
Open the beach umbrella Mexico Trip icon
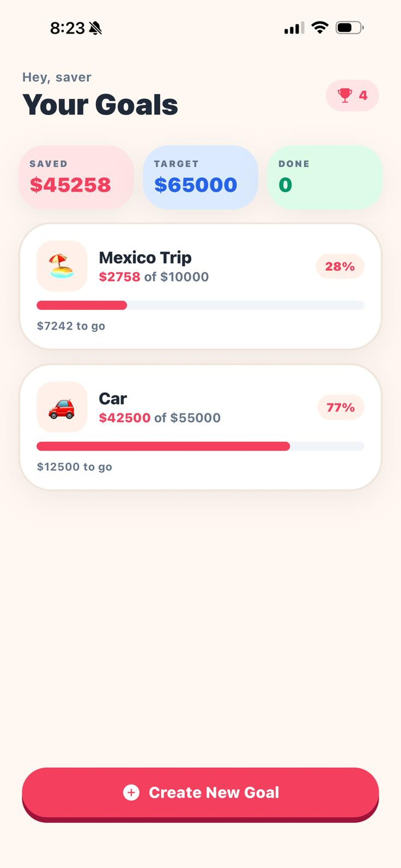62,266
